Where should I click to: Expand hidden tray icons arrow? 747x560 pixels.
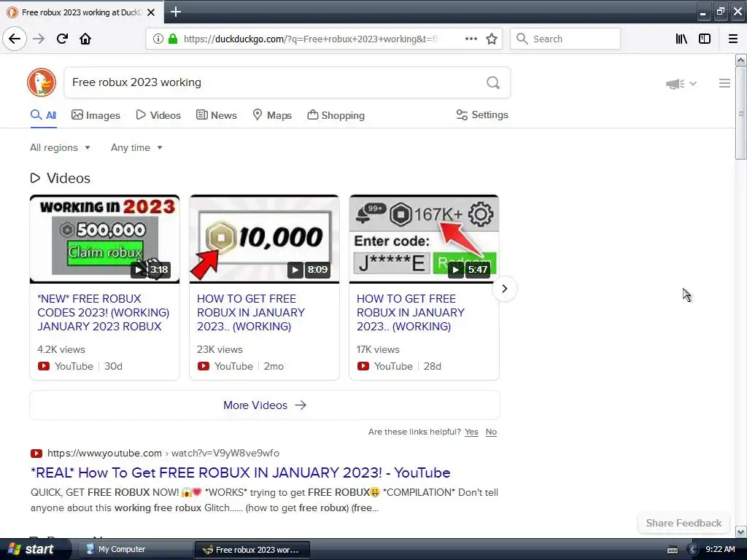(693, 550)
